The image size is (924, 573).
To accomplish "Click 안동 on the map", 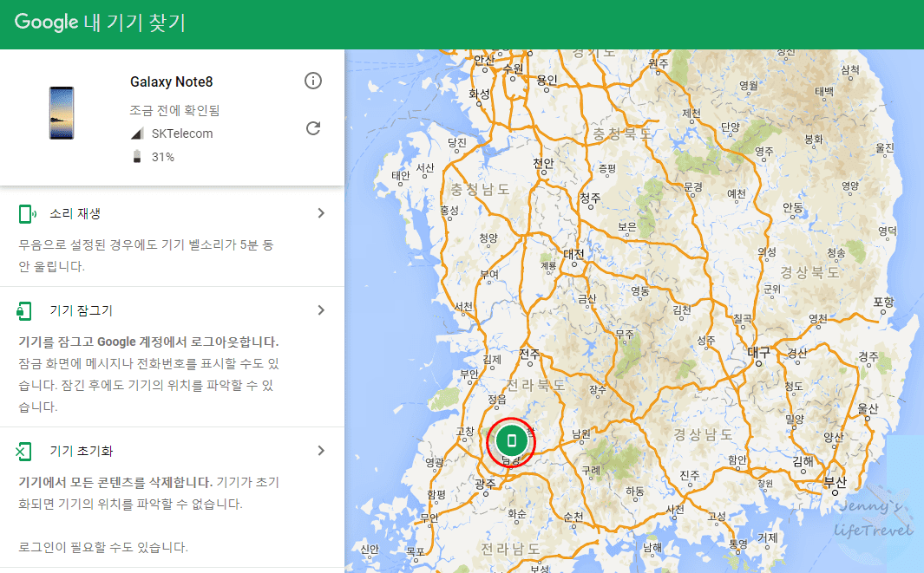I will pos(793,207).
